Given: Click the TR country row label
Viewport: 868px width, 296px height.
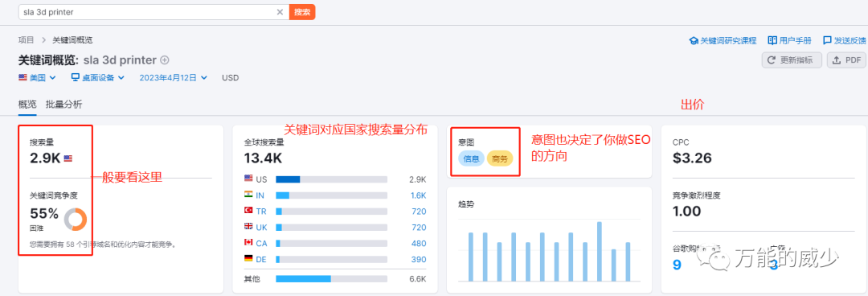Looking at the screenshot, I should coord(261,212).
